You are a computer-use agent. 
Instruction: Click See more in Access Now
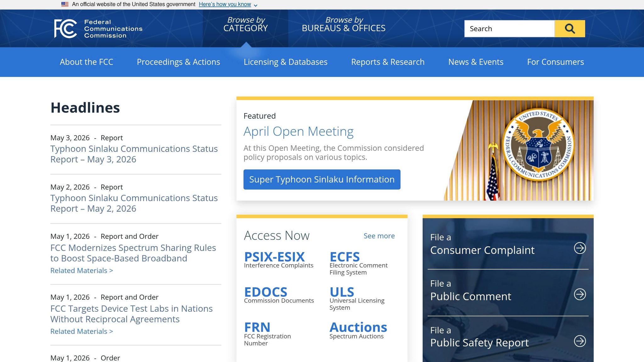[x=379, y=236]
